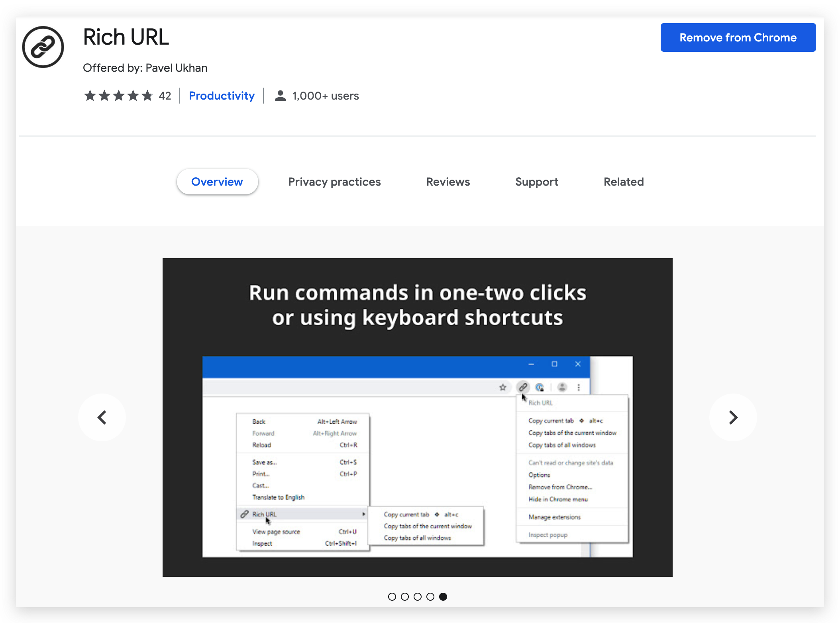Click 'Manage extensions' in the pictured popup menu
This screenshot has height=623, width=840.
pos(554,517)
